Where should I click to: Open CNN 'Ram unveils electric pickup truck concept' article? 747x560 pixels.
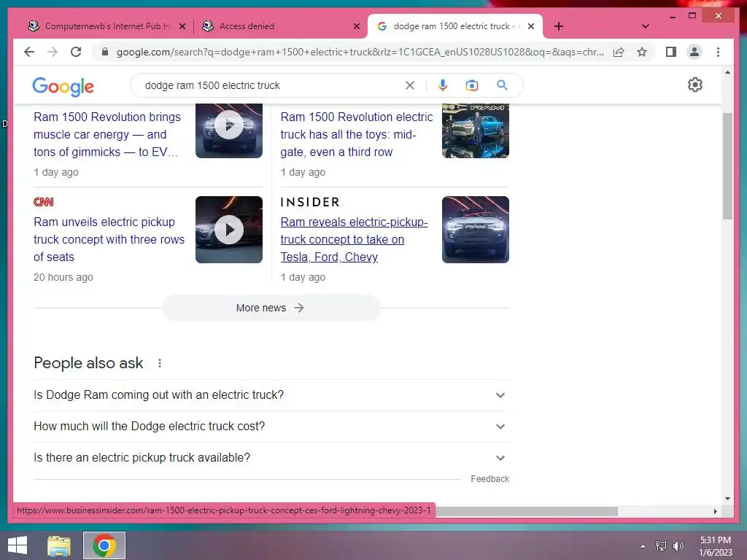pos(109,239)
